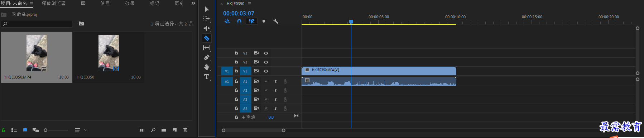This screenshot has height=138, width=644.
Task: Open sort icons dropdown arrow
Action: click(86, 130)
